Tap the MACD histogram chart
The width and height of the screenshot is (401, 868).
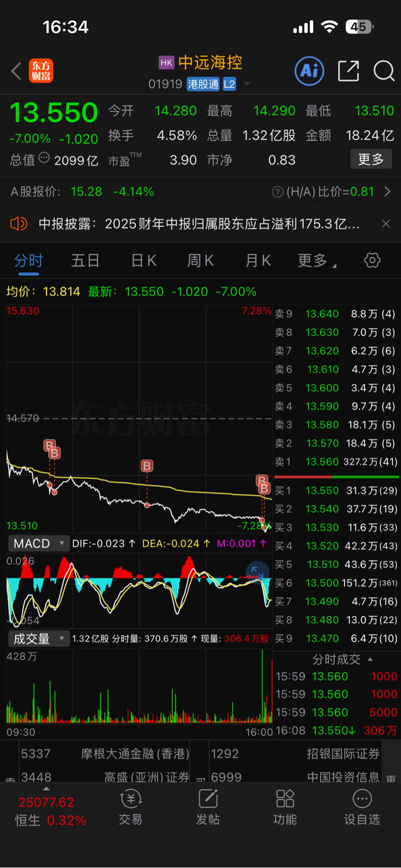139,590
